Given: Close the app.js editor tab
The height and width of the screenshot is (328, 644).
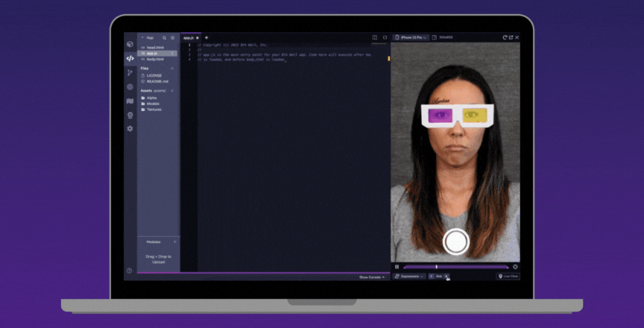Looking at the screenshot, I should click(x=198, y=38).
